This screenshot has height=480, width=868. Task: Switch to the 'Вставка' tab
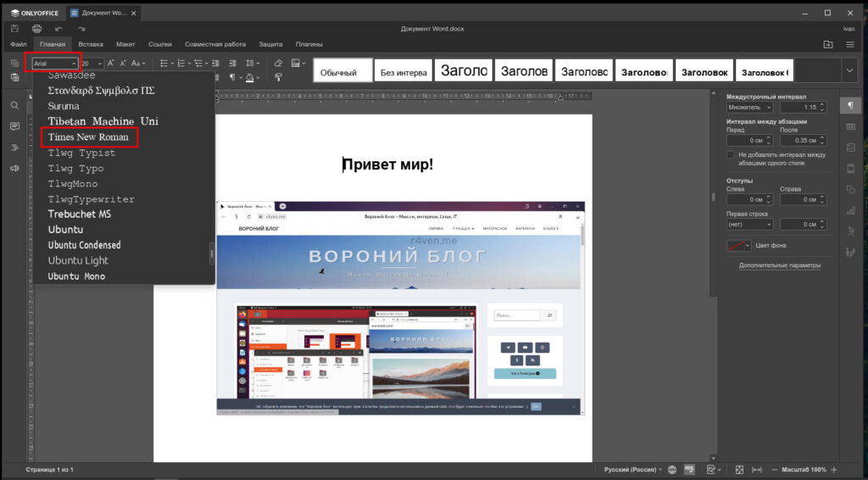[x=91, y=44]
